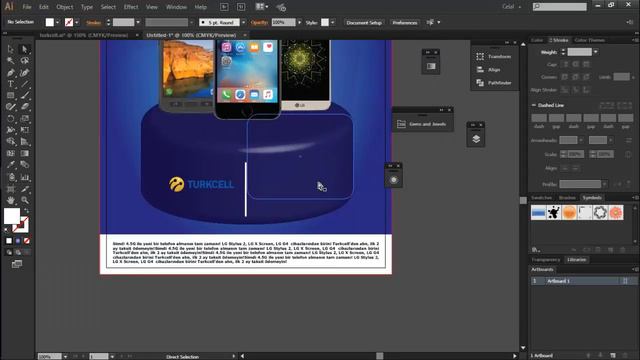Select the Column Graph tool
The image size is (640, 360).
click(24, 177)
